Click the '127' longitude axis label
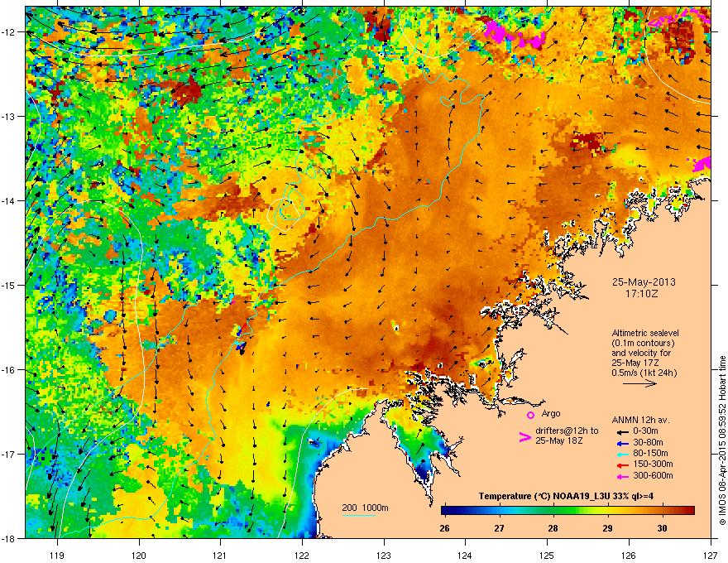728x563 pixels. click(711, 556)
